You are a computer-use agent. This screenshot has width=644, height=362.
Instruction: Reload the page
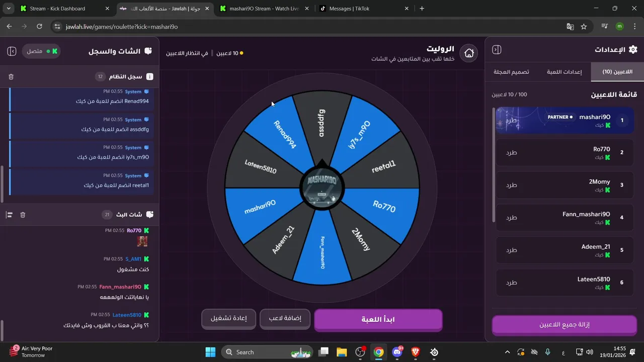[x=39, y=27]
